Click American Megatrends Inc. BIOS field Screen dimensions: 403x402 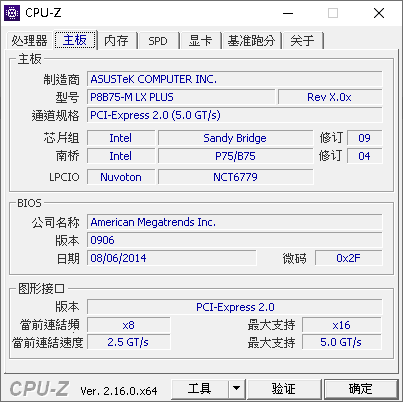(x=235, y=222)
